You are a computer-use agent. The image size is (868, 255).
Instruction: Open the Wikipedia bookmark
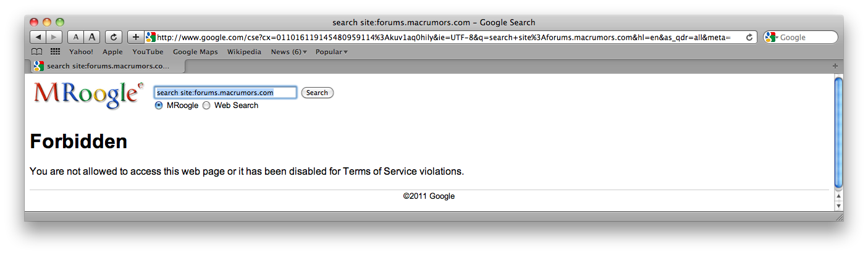click(x=244, y=52)
